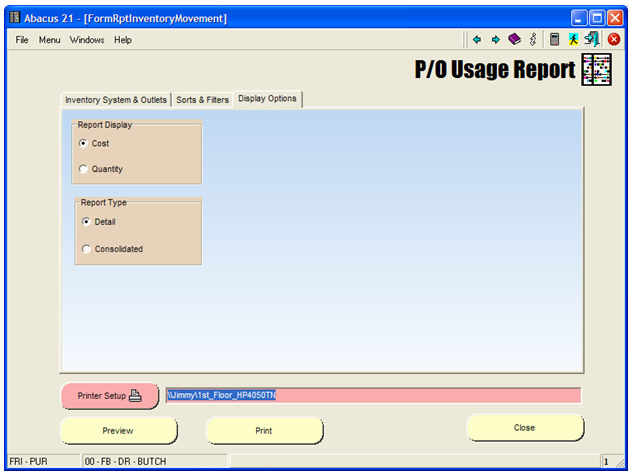631x475 pixels.
Task: Open the calculator toolbar icon
Action: pos(554,40)
